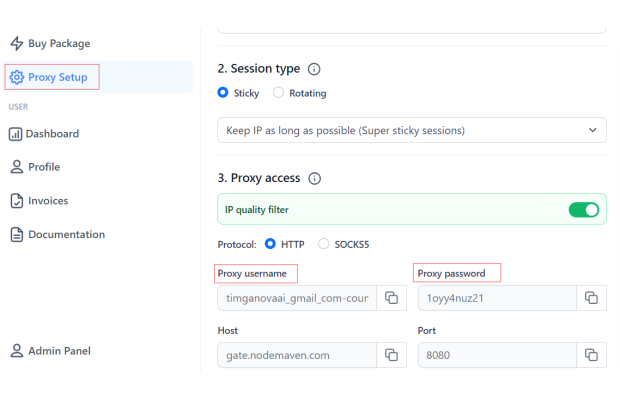Select the Rotating session type
The image size is (620, 400).
click(279, 93)
